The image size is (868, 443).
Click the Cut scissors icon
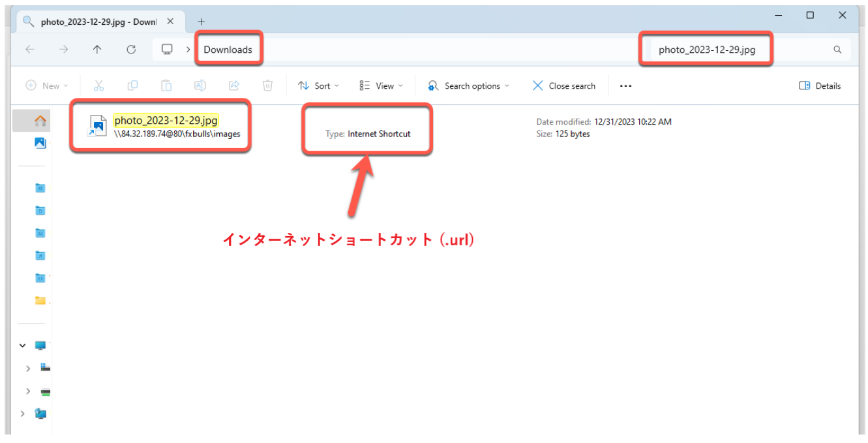(98, 85)
